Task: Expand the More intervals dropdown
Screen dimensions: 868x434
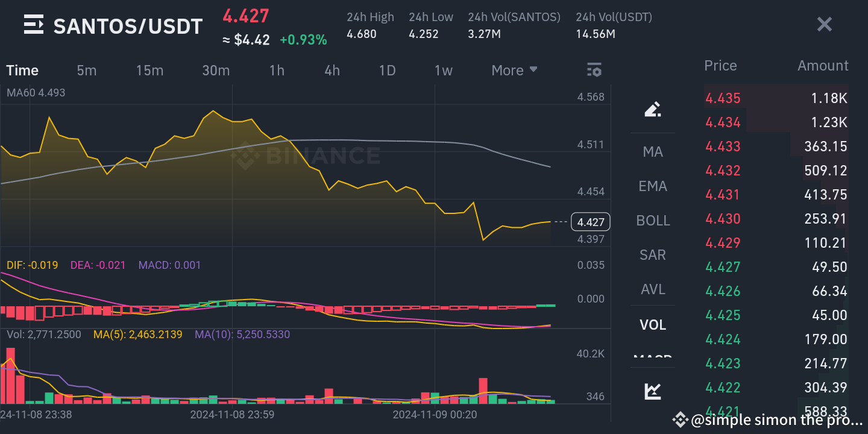Action: point(514,71)
